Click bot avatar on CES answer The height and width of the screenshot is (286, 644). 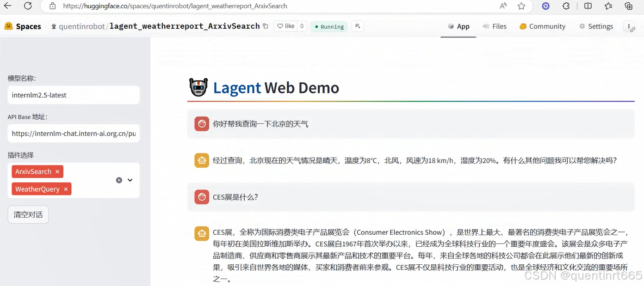click(202, 233)
